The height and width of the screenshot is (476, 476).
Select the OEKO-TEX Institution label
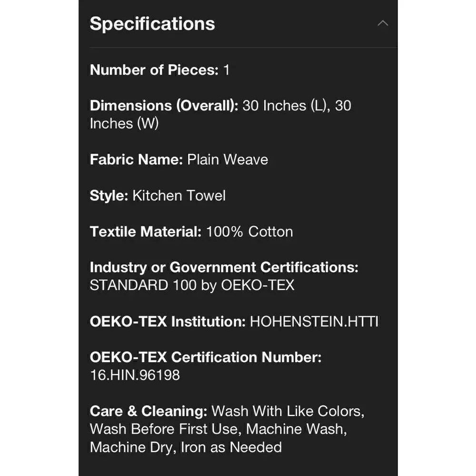pos(168,321)
